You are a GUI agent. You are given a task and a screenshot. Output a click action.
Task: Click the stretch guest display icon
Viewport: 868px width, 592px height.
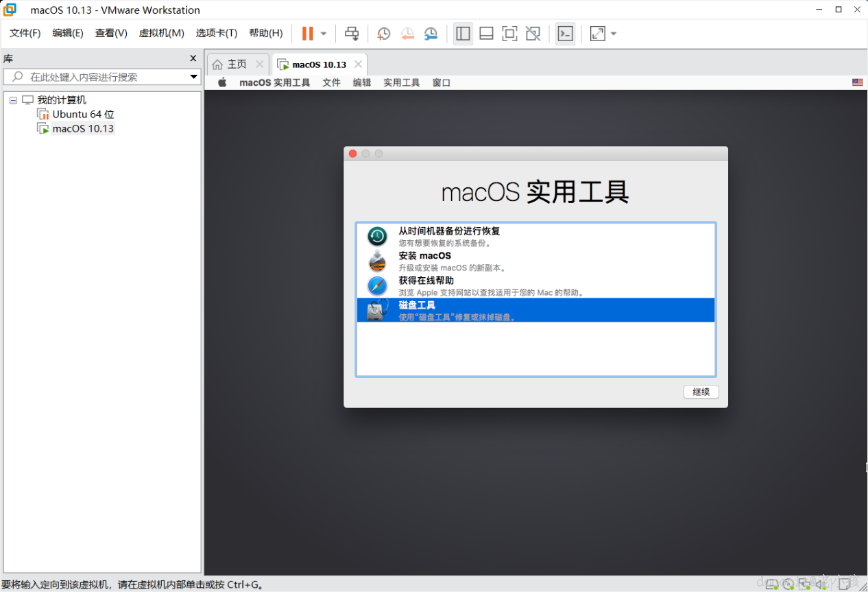click(x=598, y=34)
